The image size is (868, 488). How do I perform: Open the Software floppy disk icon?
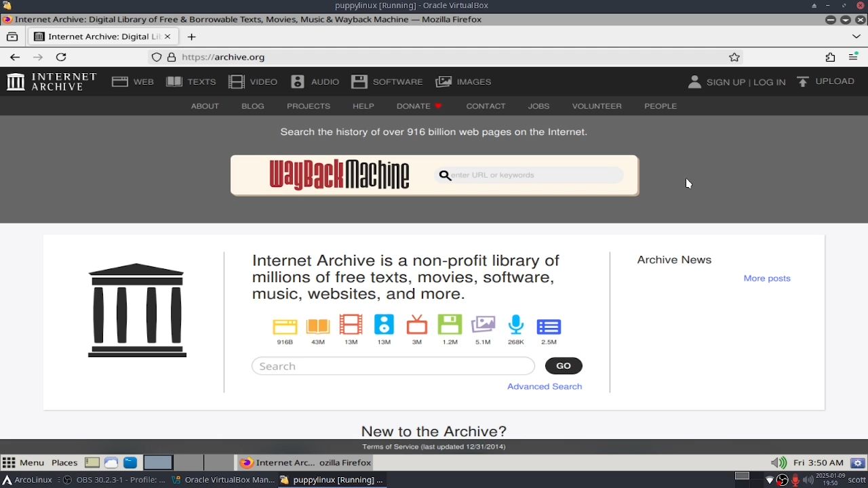point(359,82)
